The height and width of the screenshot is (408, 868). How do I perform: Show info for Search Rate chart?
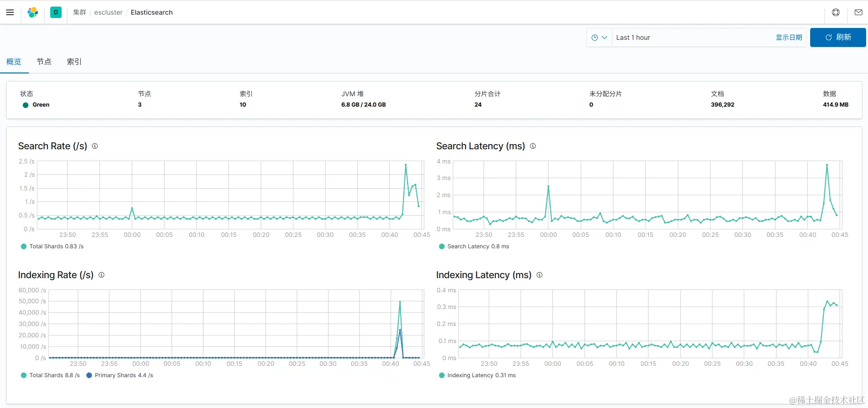[x=95, y=146]
